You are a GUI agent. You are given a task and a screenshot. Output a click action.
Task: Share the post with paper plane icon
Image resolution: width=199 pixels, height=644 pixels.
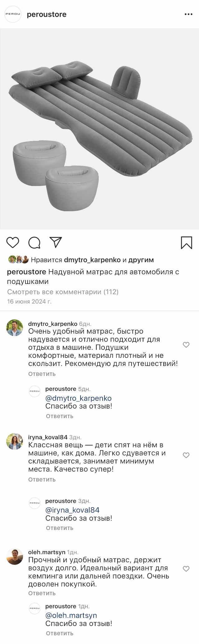[56, 242]
